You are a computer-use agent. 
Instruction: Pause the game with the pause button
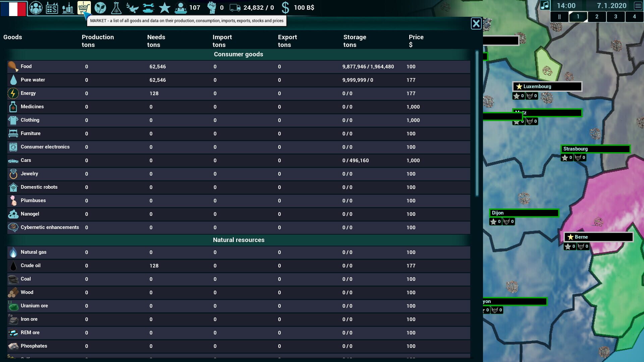coord(559,16)
